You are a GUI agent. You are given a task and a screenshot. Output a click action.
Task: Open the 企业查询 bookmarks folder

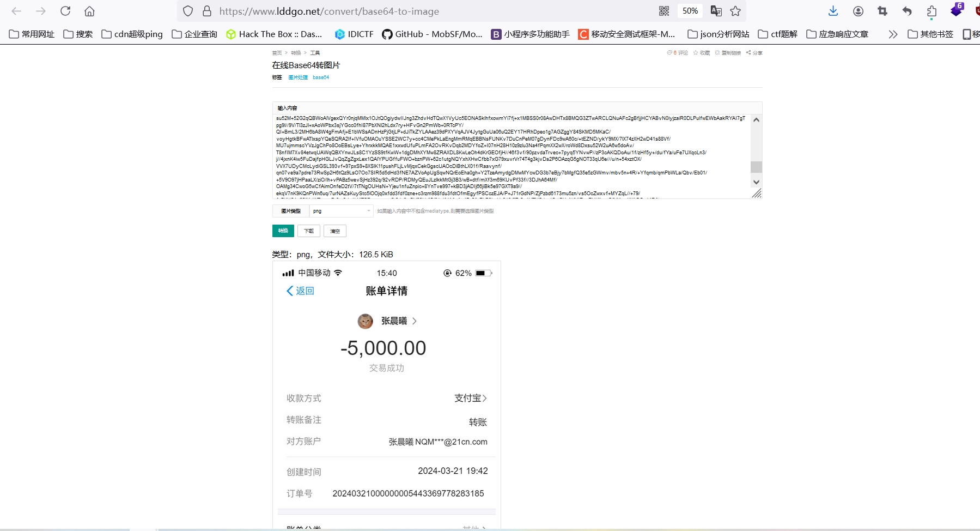click(x=194, y=34)
